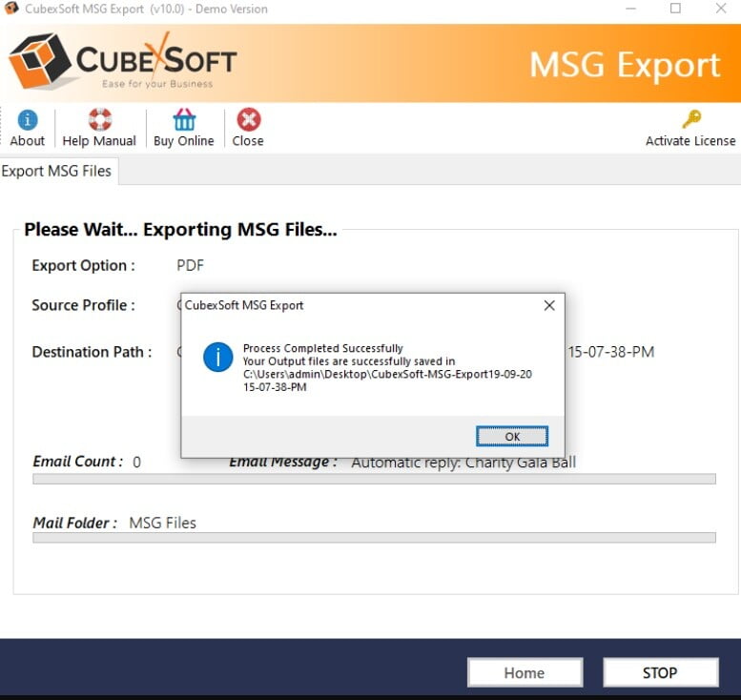The height and width of the screenshot is (700, 741).
Task: Click the Mail Folder label
Action: pyautogui.click(x=75, y=523)
